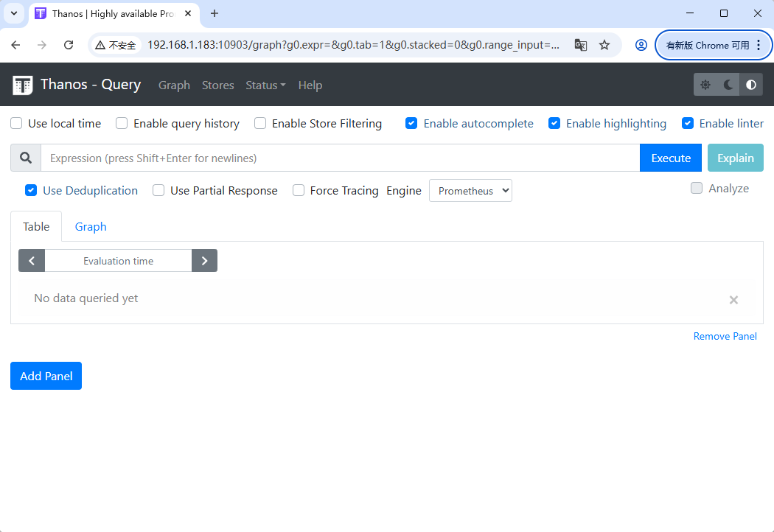Disable the Use Deduplication checkbox
The image size is (774, 532).
tap(31, 190)
